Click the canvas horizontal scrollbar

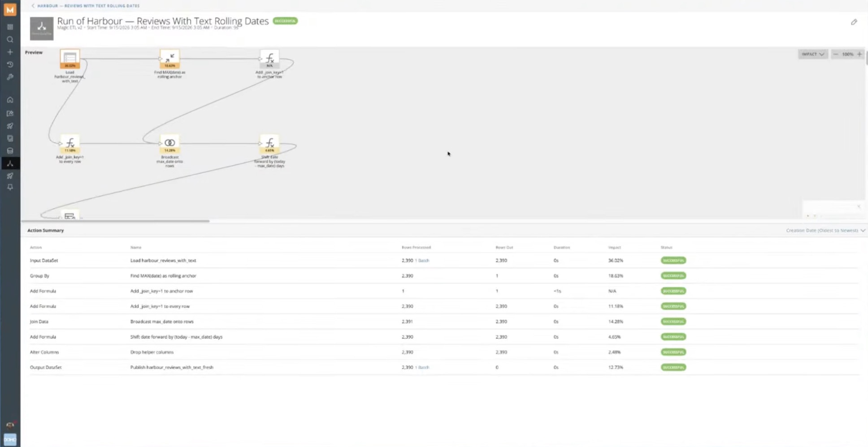pos(115,221)
